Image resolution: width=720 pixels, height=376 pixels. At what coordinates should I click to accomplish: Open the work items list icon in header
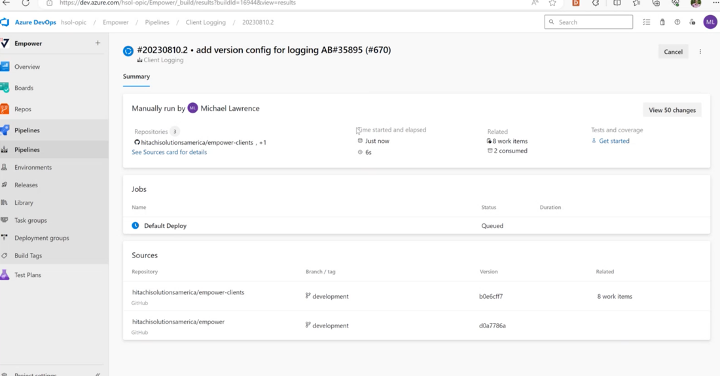pos(646,22)
